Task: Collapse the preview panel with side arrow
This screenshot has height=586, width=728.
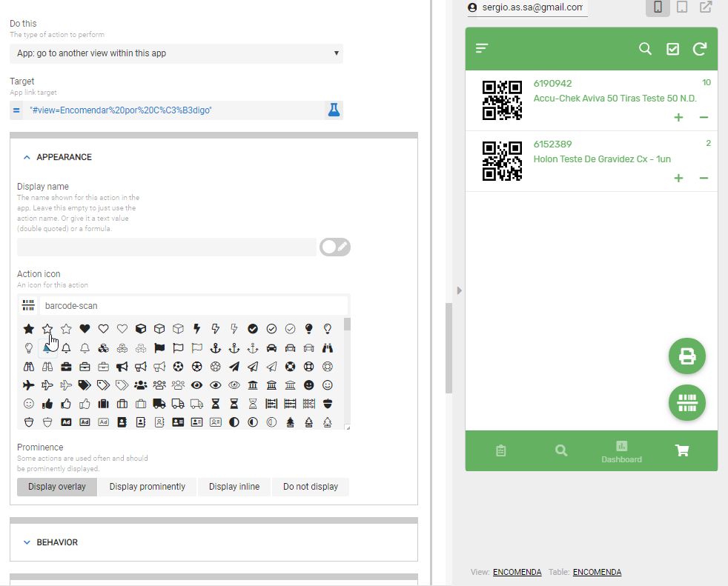Action: (x=459, y=290)
